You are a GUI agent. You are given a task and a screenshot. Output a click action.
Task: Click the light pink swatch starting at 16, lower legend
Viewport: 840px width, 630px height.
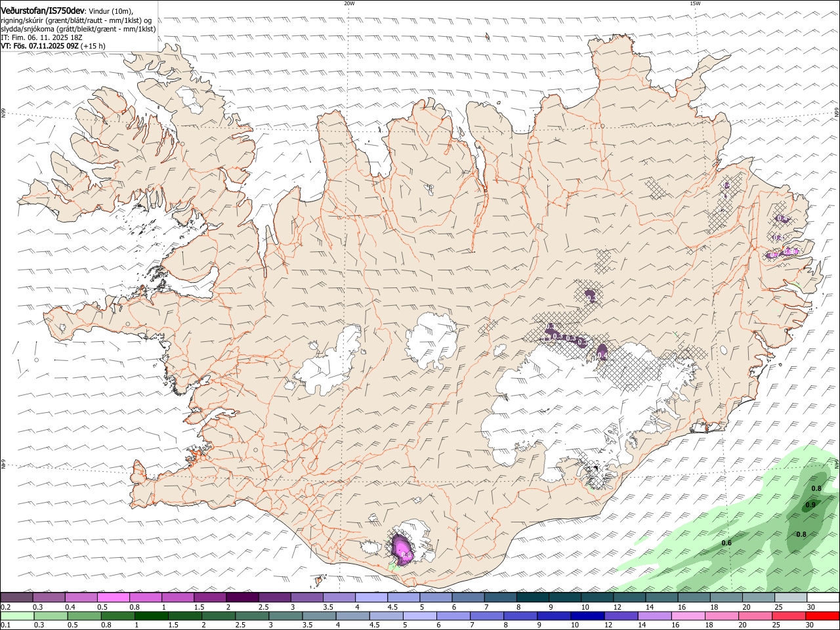pos(688,616)
